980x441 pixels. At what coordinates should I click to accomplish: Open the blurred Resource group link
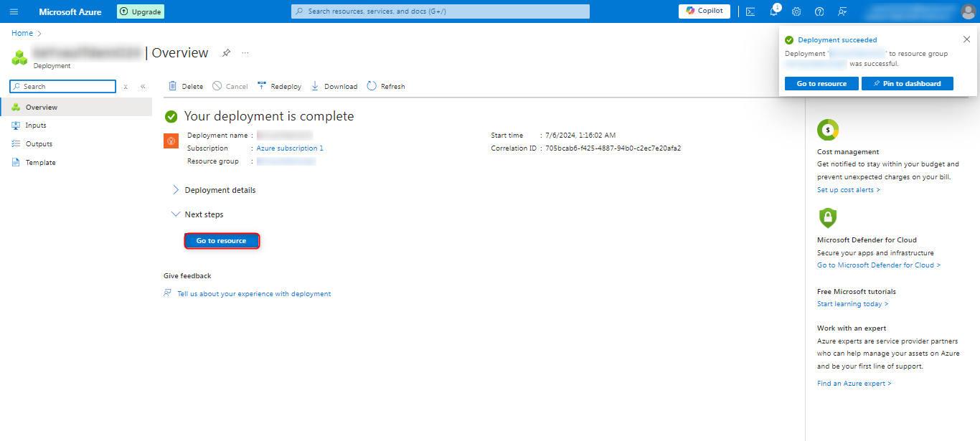(x=286, y=161)
